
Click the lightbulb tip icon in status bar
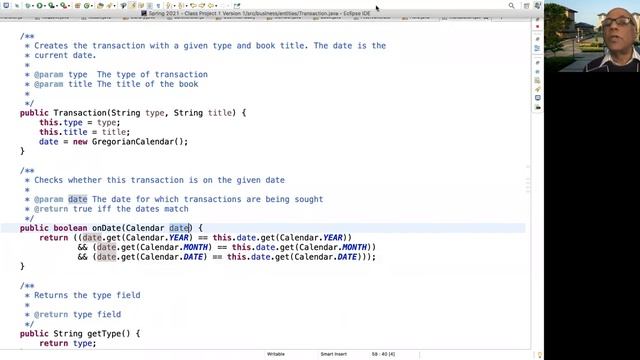540,355
